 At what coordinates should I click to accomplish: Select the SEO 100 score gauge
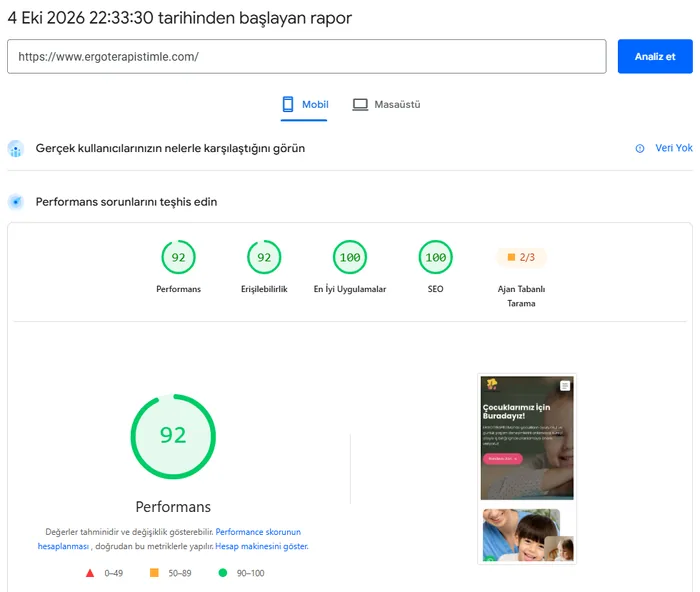click(436, 257)
